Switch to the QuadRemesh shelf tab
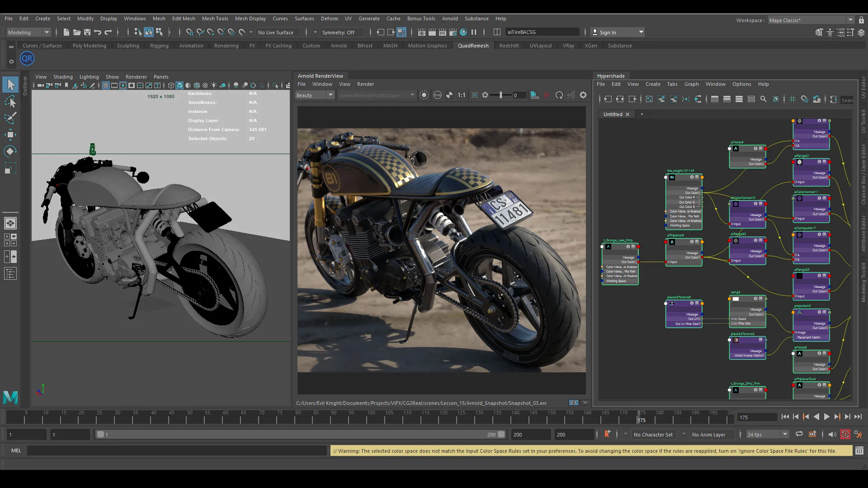Screen dimensions: 868x488 [473, 45]
